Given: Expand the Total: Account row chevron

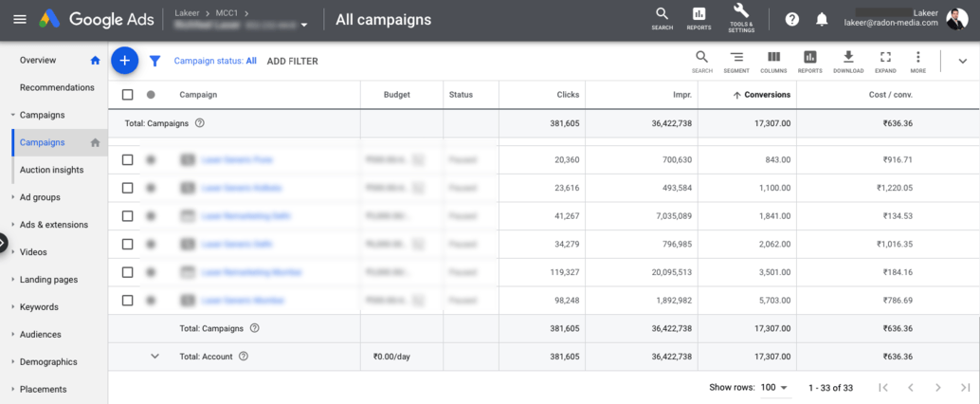Looking at the screenshot, I should tap(154, 356).
